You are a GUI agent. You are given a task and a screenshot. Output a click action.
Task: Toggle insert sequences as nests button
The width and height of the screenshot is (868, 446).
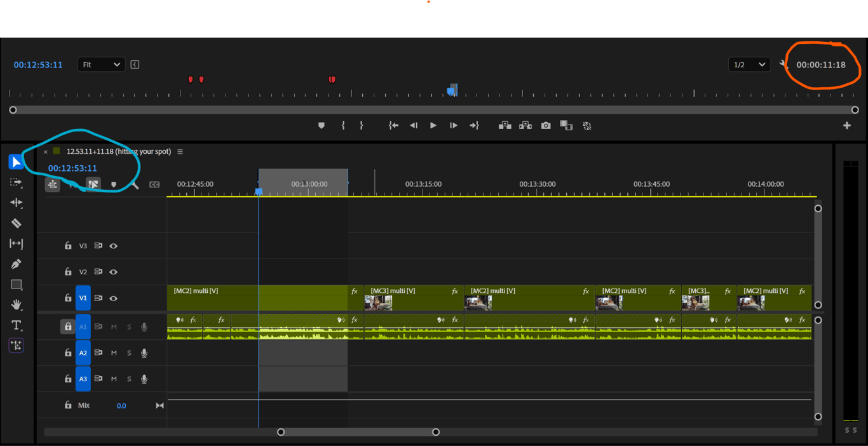point(53,184)
